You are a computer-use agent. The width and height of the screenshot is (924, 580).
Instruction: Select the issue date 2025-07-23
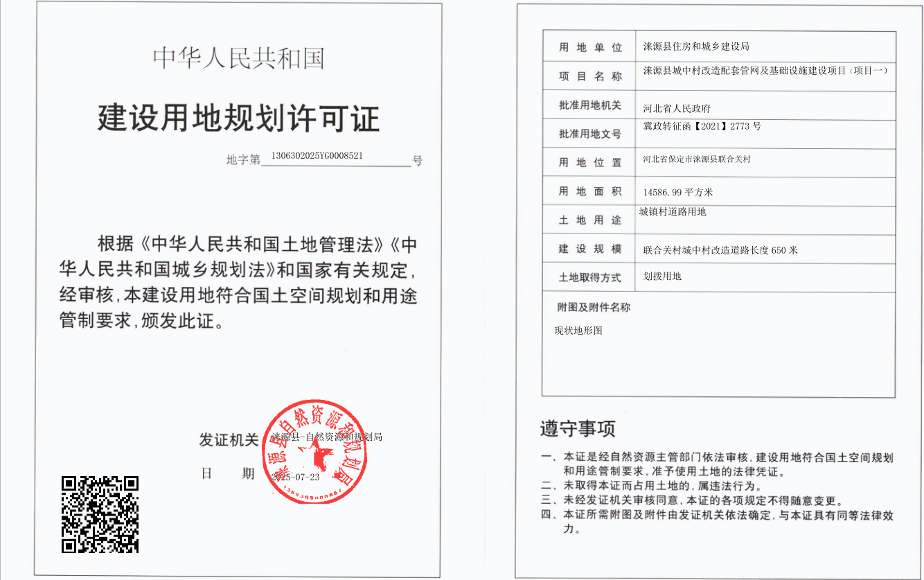click(x=296, y=477)
